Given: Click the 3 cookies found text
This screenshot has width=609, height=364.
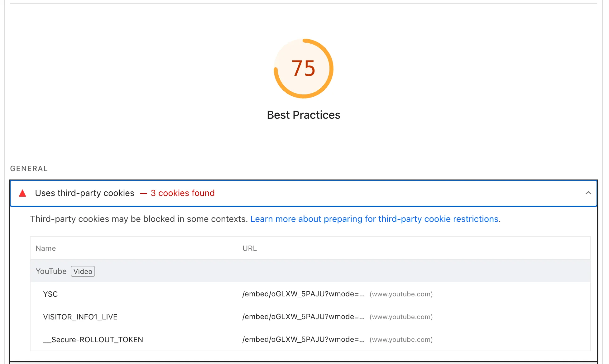Looking at the screenshot, I should pyautogui.click(x=182, y=193).
